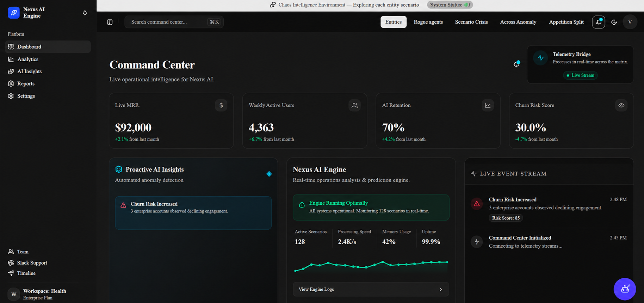Toggle the theme mode icon

pos(614,22)
